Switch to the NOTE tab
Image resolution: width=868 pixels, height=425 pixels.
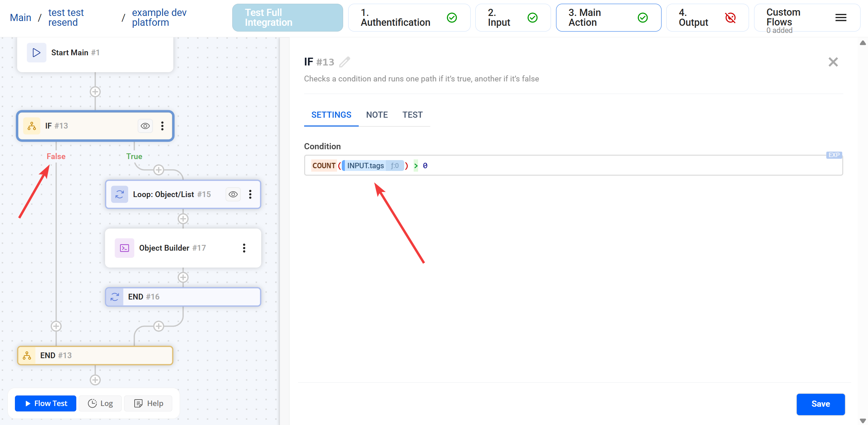pos(377,115)
